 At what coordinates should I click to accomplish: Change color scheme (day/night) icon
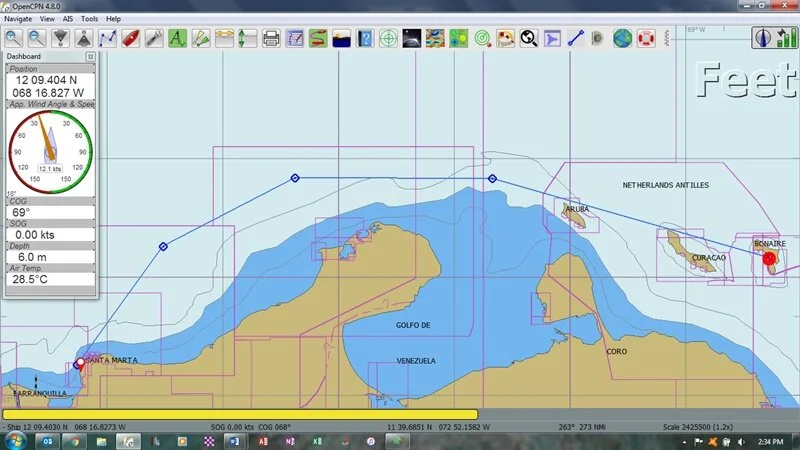341,38
